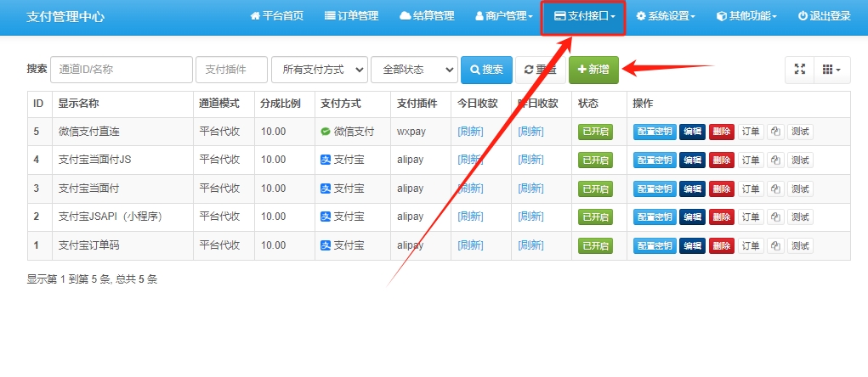
Task: Delete the 微信支付直连 channel
Action: (722, 132)
